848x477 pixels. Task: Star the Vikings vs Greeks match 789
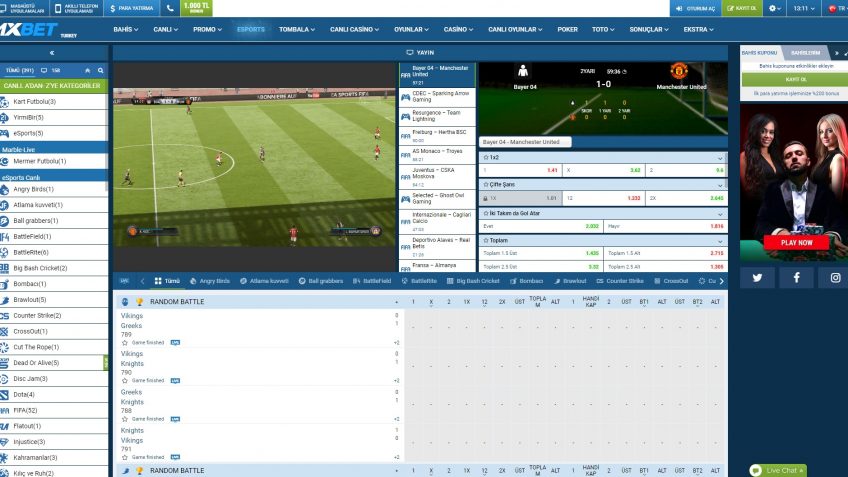pyautogui.click(x=125, y=342)
